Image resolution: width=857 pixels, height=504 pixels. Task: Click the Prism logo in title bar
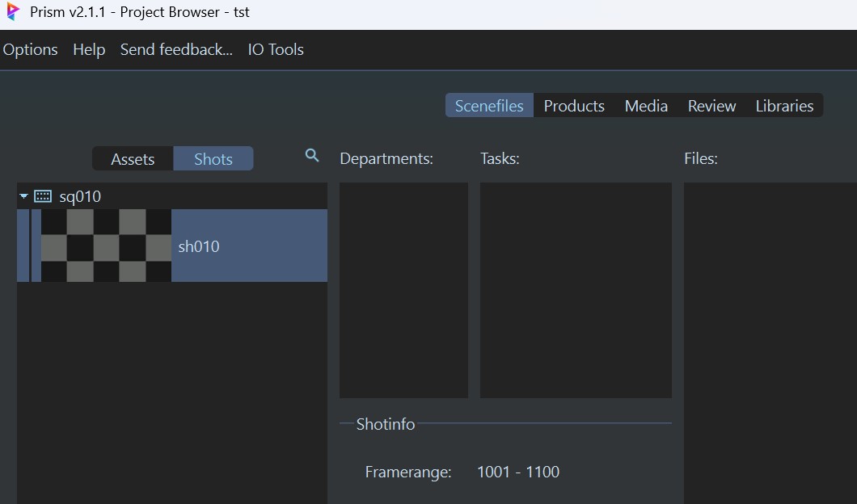pyautogui.click(x=13, y=13)
